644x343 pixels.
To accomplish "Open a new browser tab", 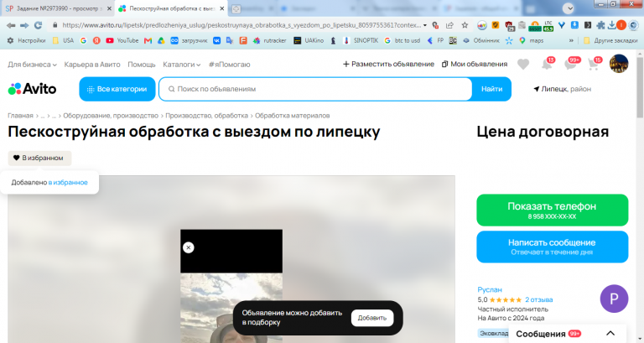I will pos(236,8).
